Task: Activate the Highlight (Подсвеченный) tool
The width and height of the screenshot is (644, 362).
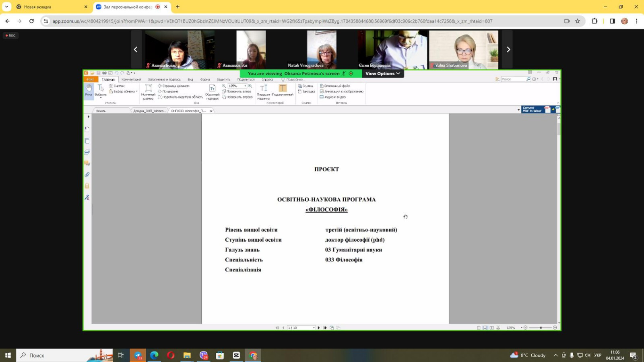Action: click(x=283, y=90)
